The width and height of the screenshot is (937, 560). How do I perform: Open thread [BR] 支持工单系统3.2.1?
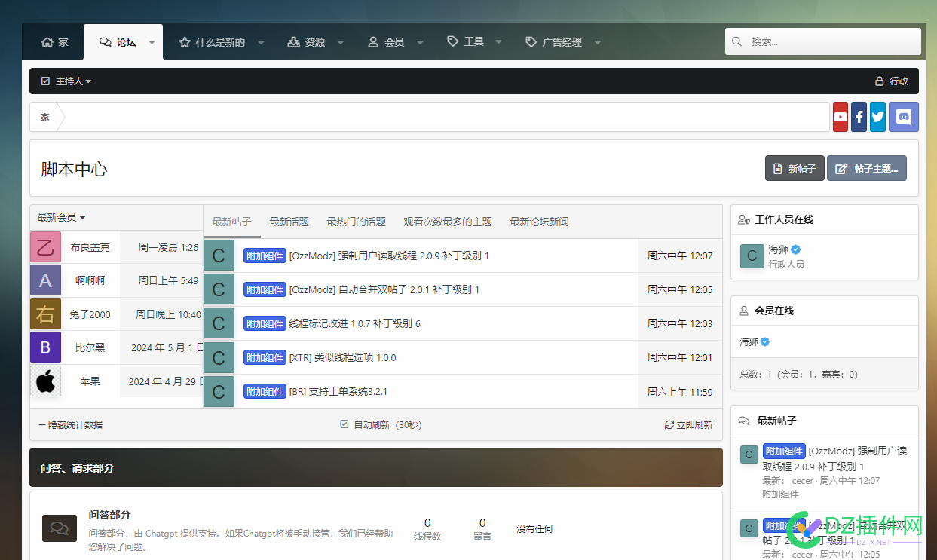click(338, 392)
